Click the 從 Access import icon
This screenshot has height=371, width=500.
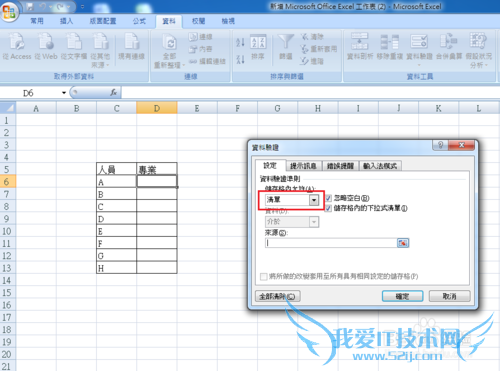pyautogui.click(x=17, y=41)
